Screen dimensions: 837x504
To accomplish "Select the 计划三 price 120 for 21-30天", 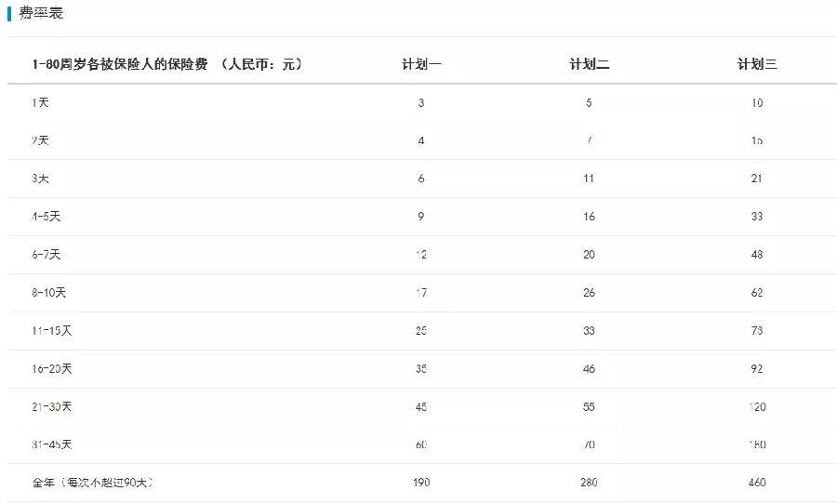I will 757,406.
